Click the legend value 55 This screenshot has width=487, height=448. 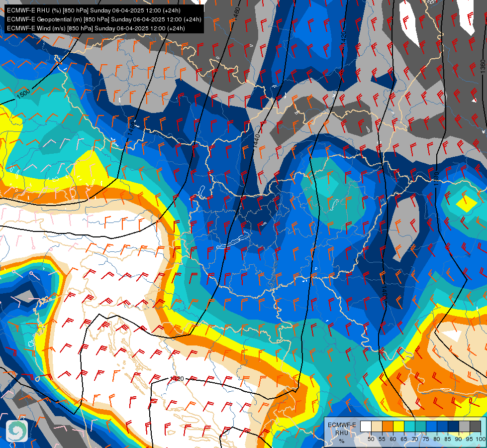point(382,439)
